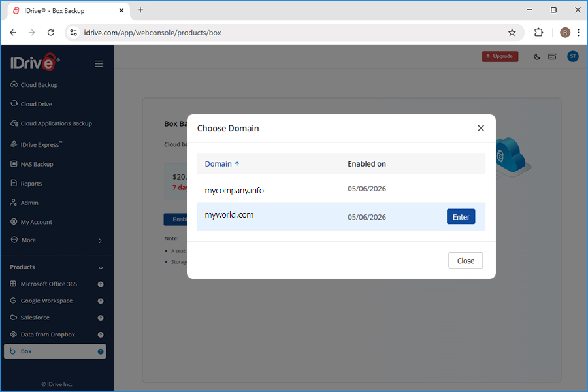Bookmark this page with the star icon

512,33
